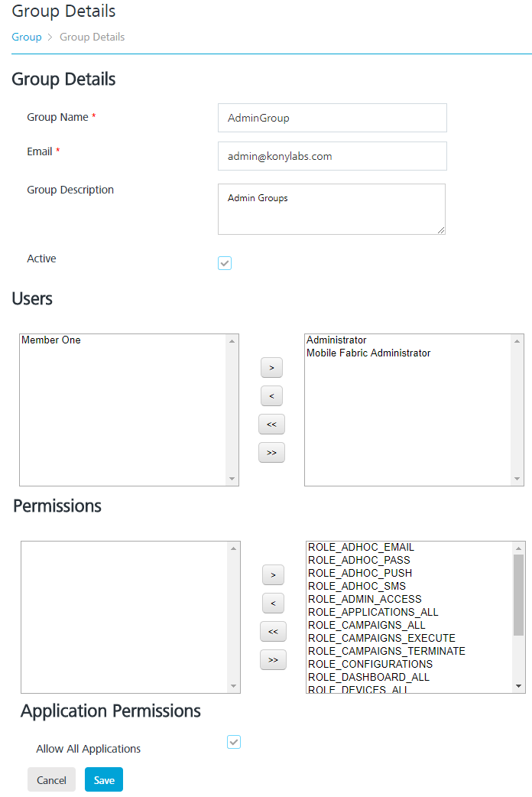
Task: Click single right arrow in Permissions section
Action: click(x=273, y=574)
